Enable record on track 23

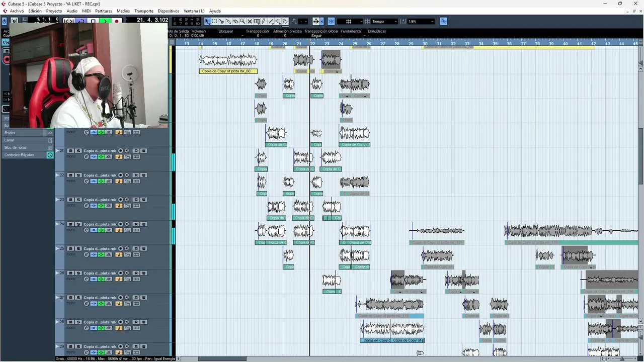tap(121, 200)
